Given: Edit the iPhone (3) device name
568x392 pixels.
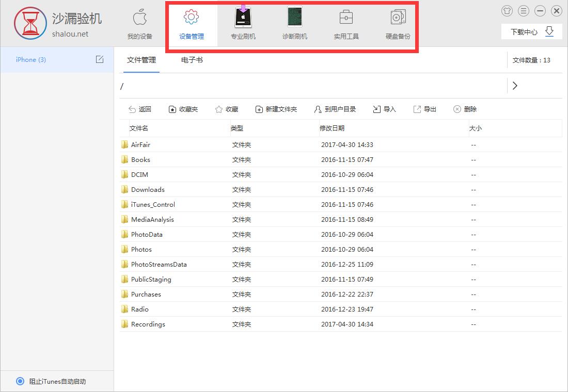Looking at the screenshot, I should click(100, 59).
